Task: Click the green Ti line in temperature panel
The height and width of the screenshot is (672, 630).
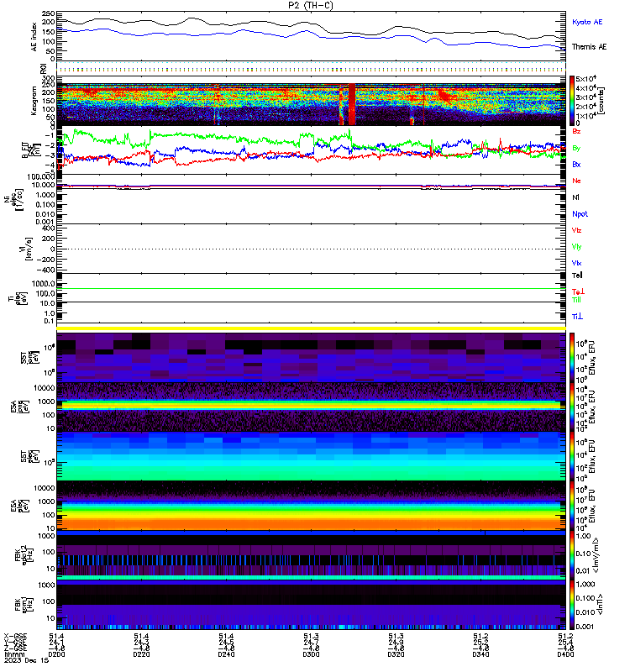Action: 311,288
